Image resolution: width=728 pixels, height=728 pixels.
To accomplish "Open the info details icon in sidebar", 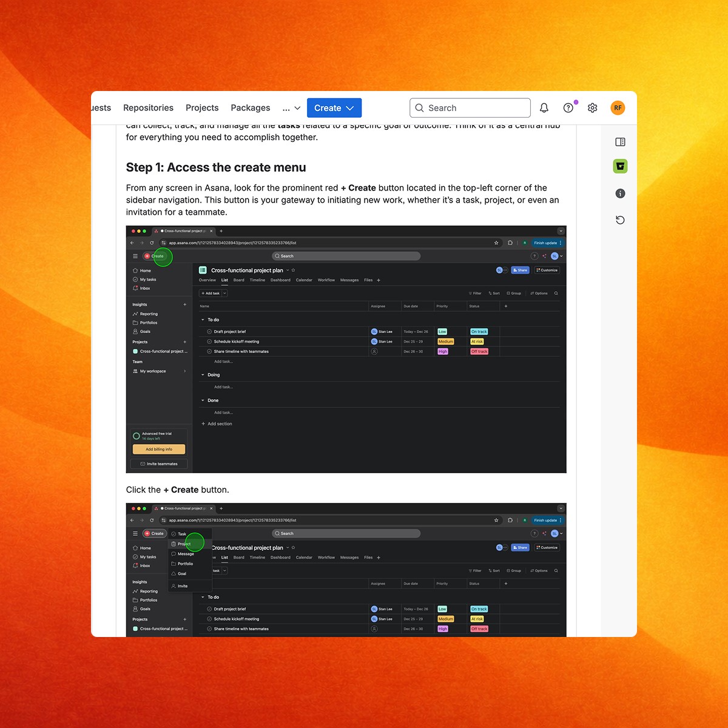I will point(620,194).
